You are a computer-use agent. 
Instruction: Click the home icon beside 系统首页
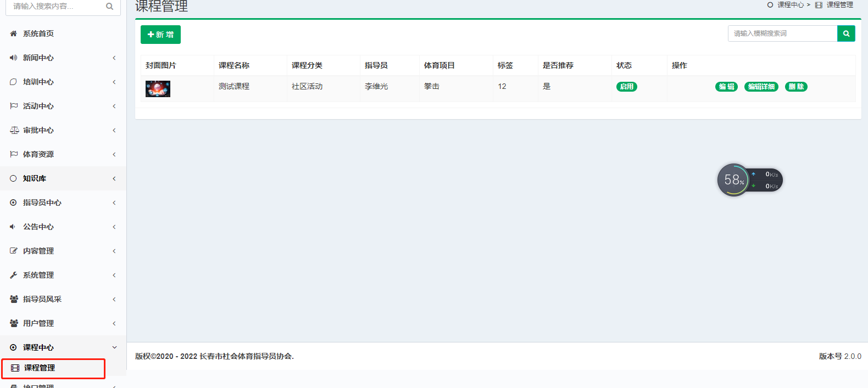point(13,33)
